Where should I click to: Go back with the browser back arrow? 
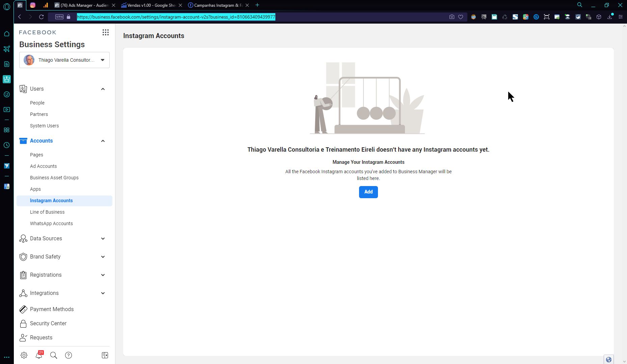20,17
